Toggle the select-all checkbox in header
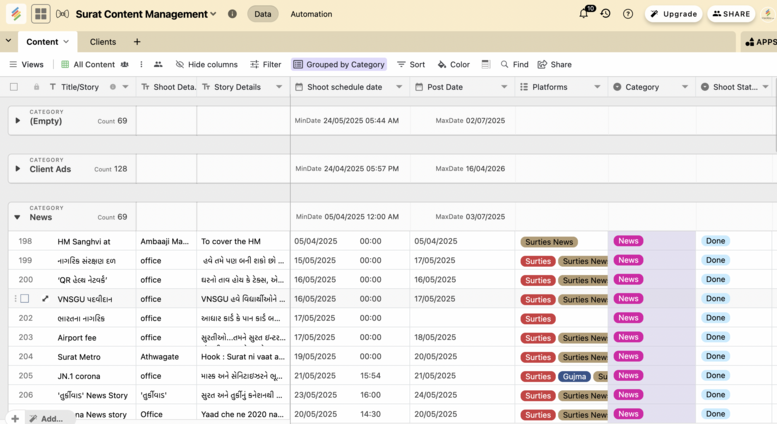777x424 pixels. pos(14,87)
